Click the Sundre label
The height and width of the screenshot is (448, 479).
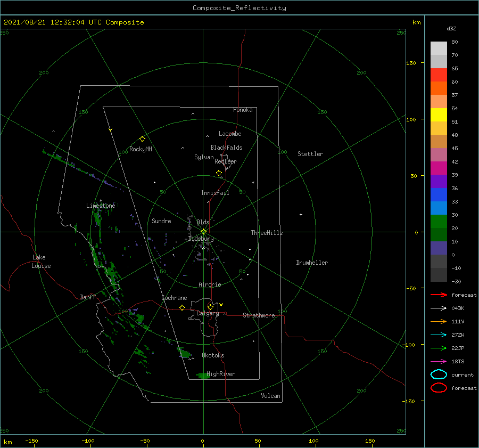(x=161, y=221)
